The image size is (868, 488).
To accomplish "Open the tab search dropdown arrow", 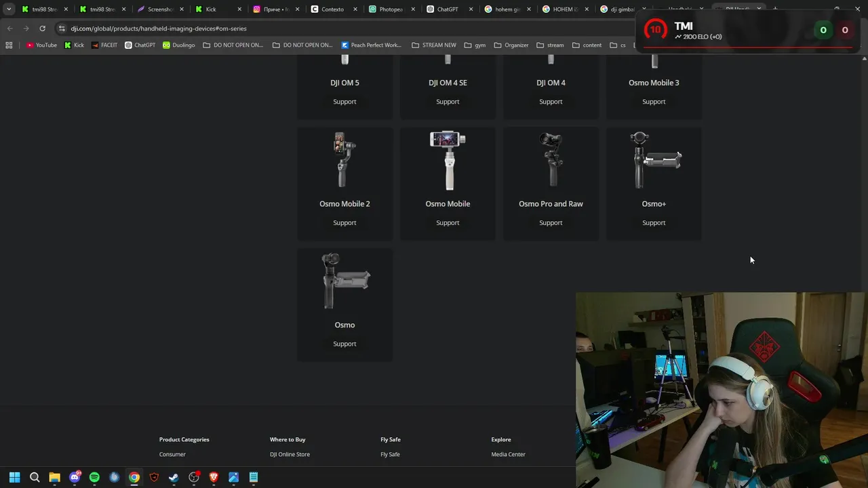I will pos(9,9).
